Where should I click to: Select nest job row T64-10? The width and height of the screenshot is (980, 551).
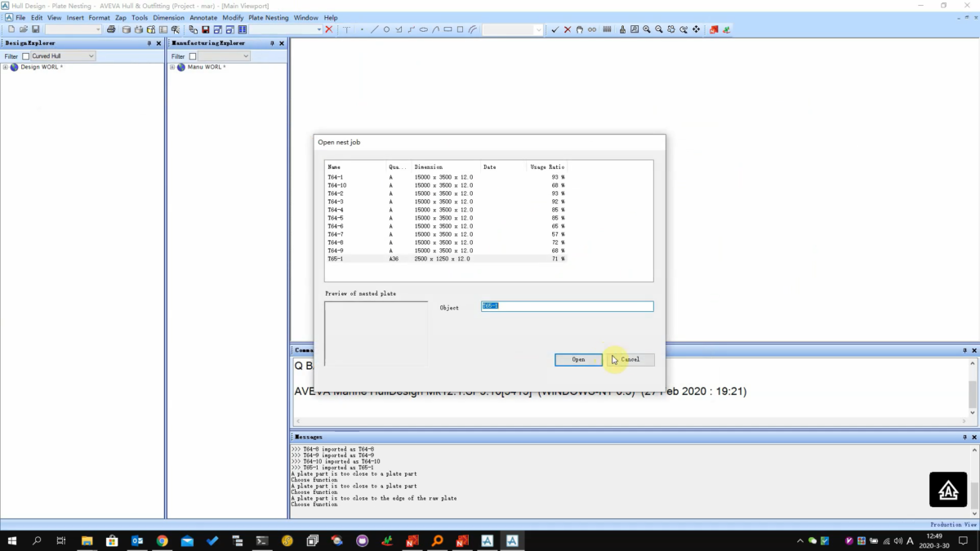coord(446,185)
